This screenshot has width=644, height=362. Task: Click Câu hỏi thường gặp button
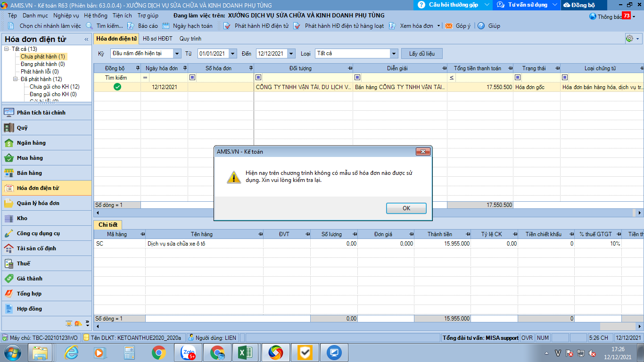point(453,5)
